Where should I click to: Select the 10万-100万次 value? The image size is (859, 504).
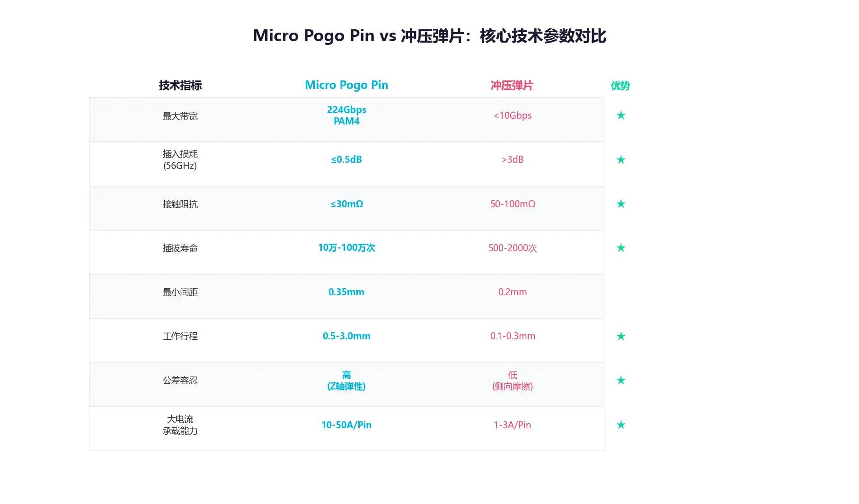click(346, 248)
